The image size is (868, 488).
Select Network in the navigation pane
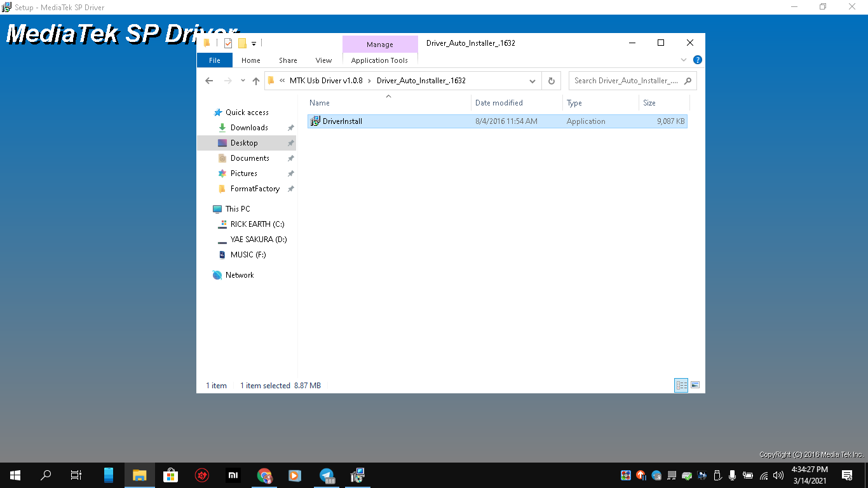coord(240,275)
